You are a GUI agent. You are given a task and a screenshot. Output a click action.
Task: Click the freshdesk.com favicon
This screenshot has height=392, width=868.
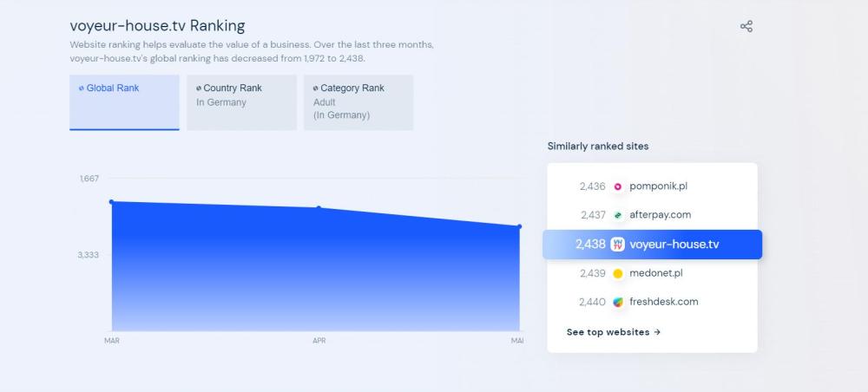pyautogui.click(x=618, y=302)
